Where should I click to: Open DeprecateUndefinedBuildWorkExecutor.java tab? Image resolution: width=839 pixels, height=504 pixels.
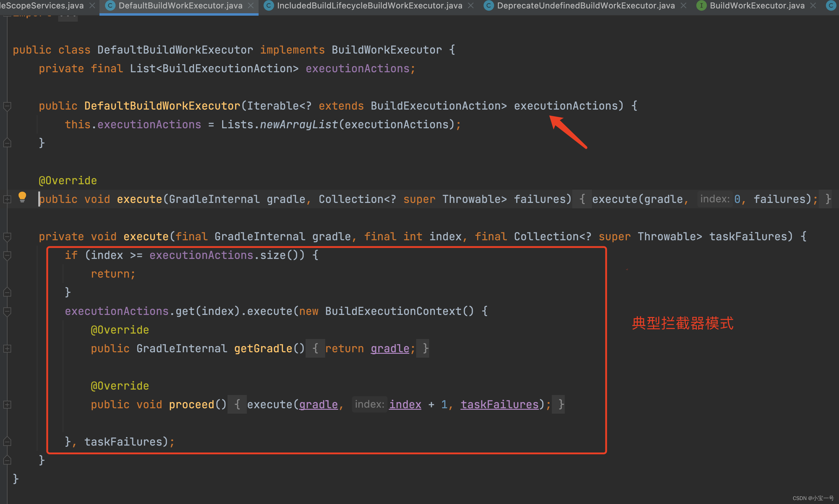586,5
